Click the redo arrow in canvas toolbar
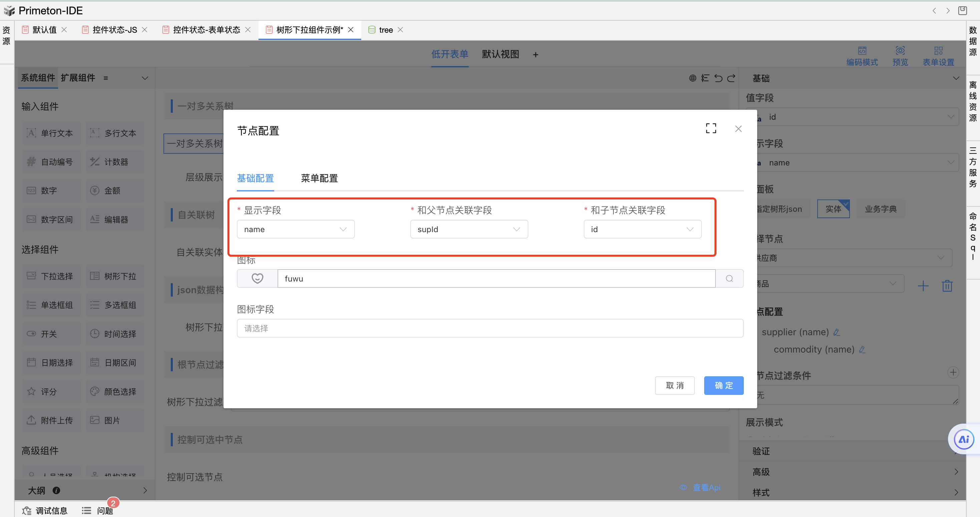Viewport: 980px width, 517px height. [731, 78]
